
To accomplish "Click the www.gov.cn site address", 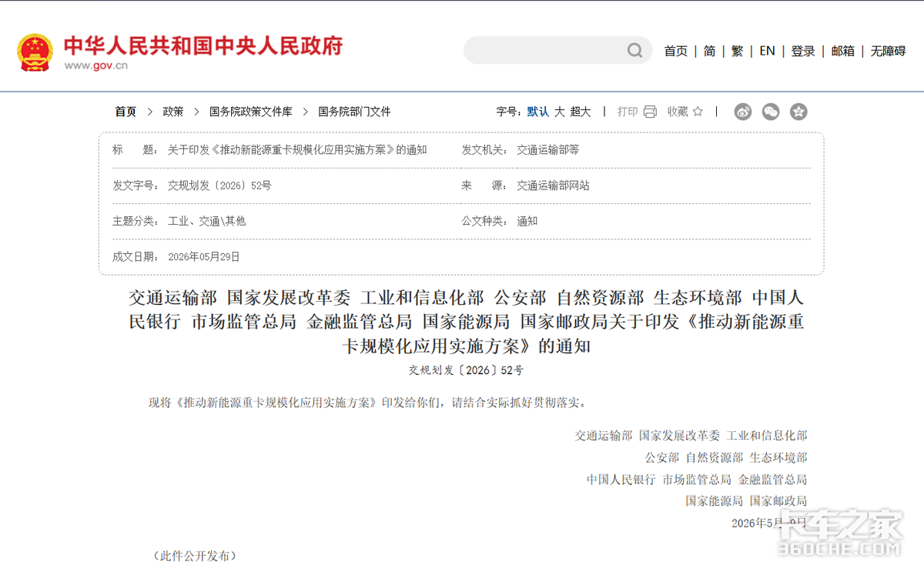I will coord(95,65).
